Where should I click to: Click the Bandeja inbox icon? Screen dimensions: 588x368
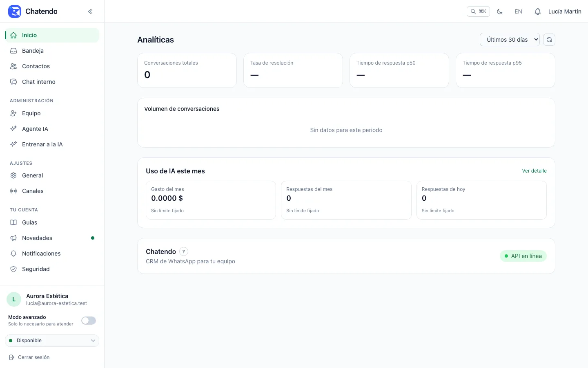[13, 51]
